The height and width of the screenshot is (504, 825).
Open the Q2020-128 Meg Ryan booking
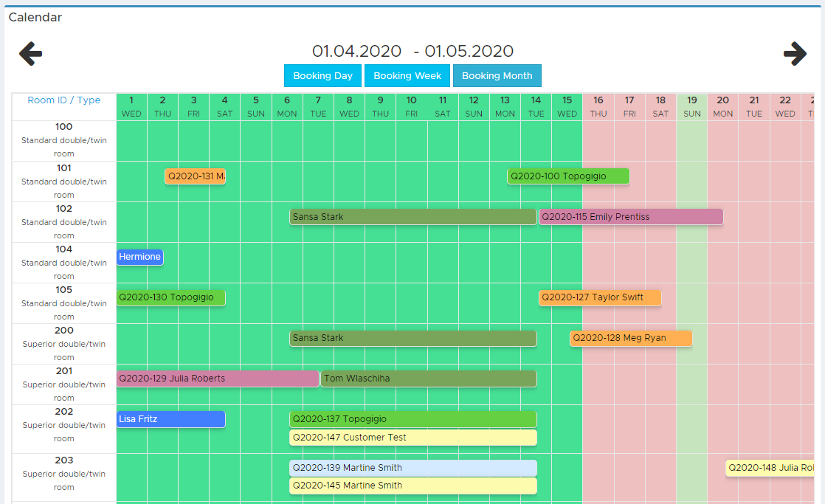631,338
